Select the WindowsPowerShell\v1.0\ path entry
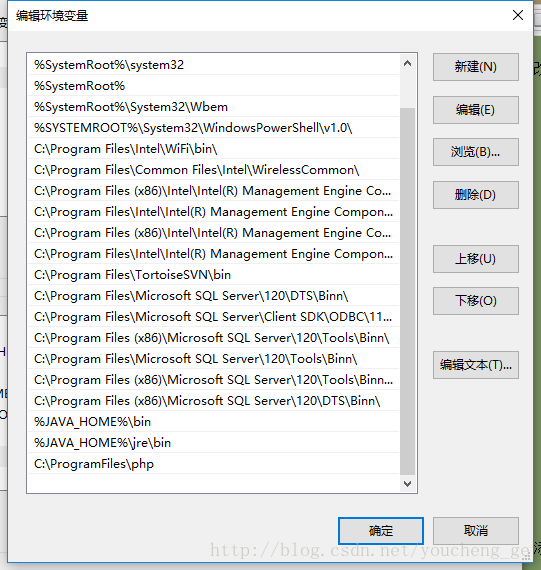This screenshot has width=541, height=570. [x=213, y=128]
